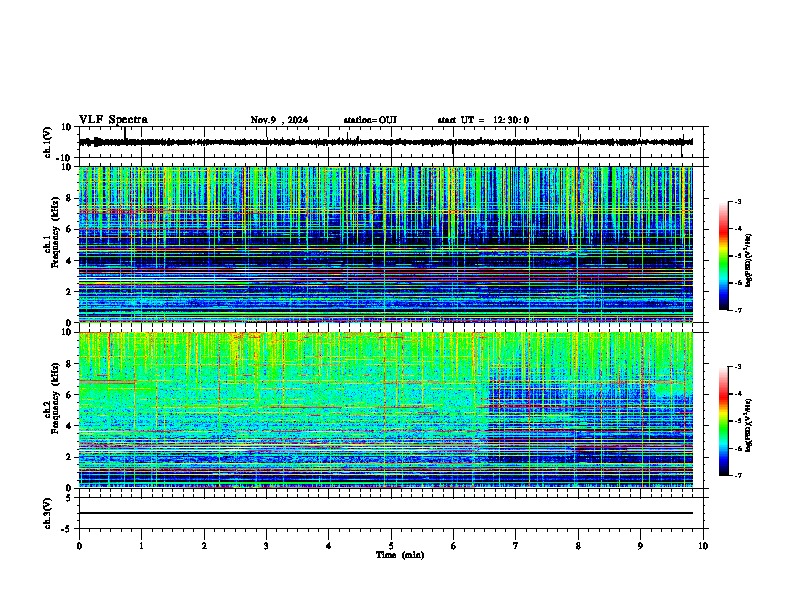
Task: Click the ch.2 frequency spectrogram panel
Action: 386,410
